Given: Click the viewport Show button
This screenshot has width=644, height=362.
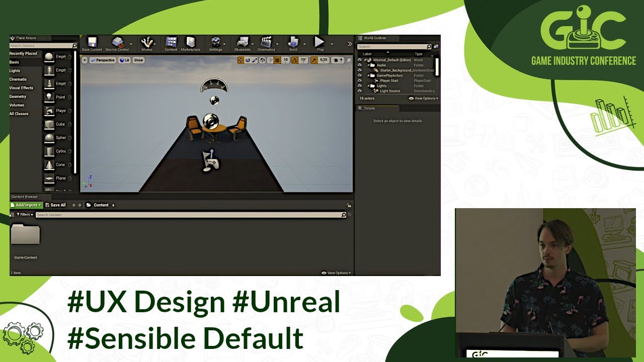Looking at the screenshot, I should pos(138,60).
